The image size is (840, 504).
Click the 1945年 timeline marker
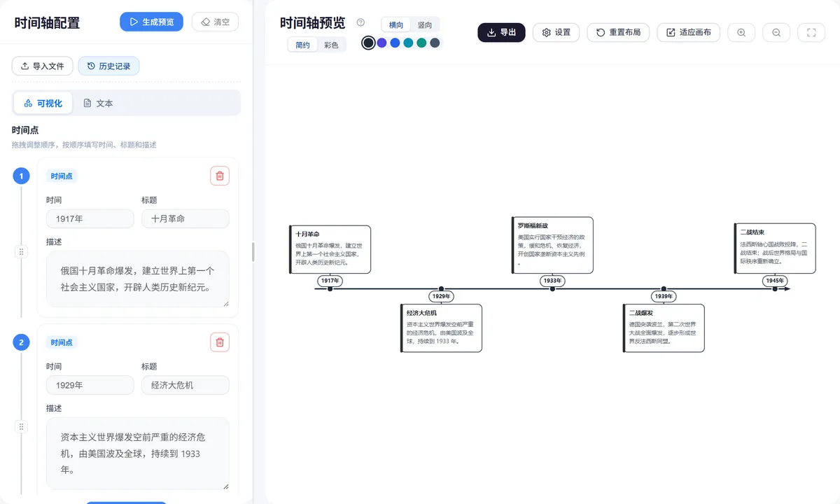(775, 281)
